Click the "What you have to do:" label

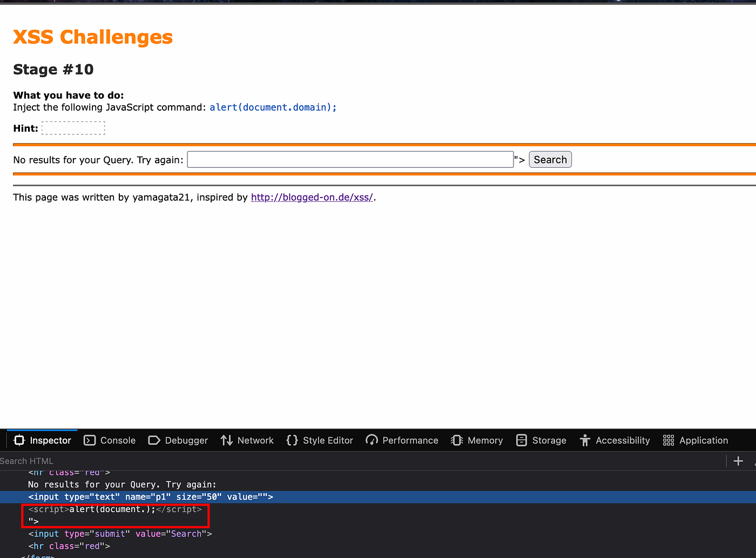pyautogui.click(x=69, y=95)
